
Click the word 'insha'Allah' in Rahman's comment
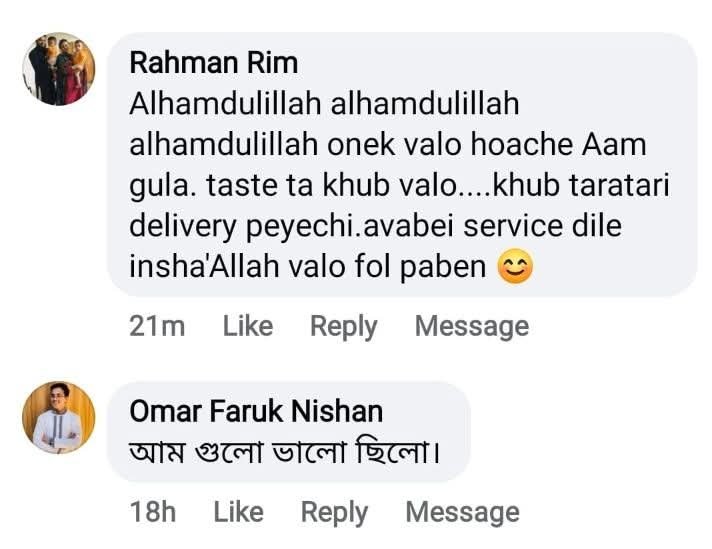pos(204,266)
